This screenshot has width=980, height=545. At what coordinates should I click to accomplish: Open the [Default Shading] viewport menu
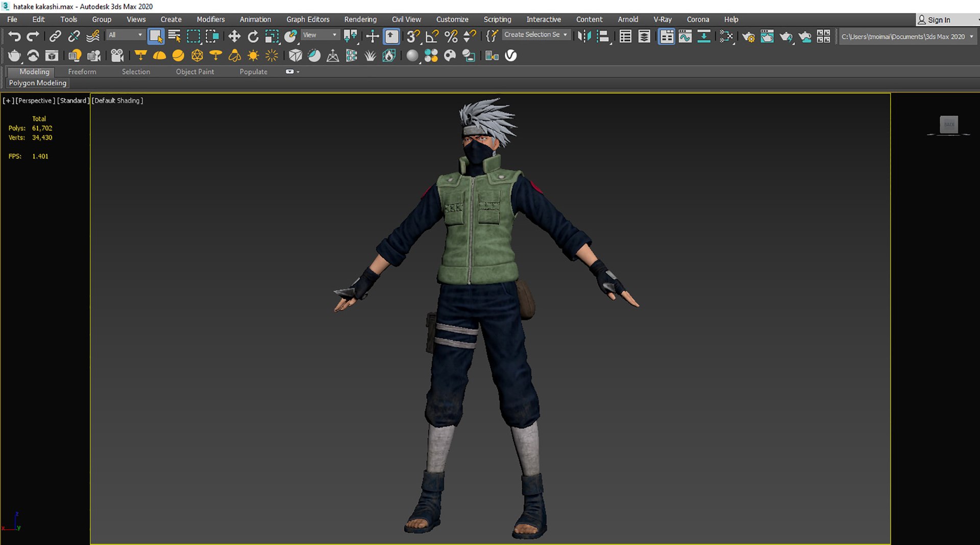117,101
